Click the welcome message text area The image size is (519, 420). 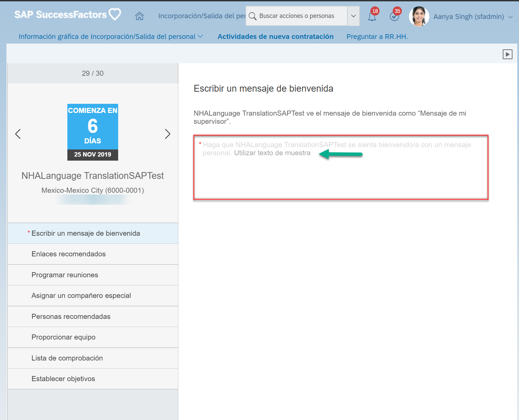point(341,167)
